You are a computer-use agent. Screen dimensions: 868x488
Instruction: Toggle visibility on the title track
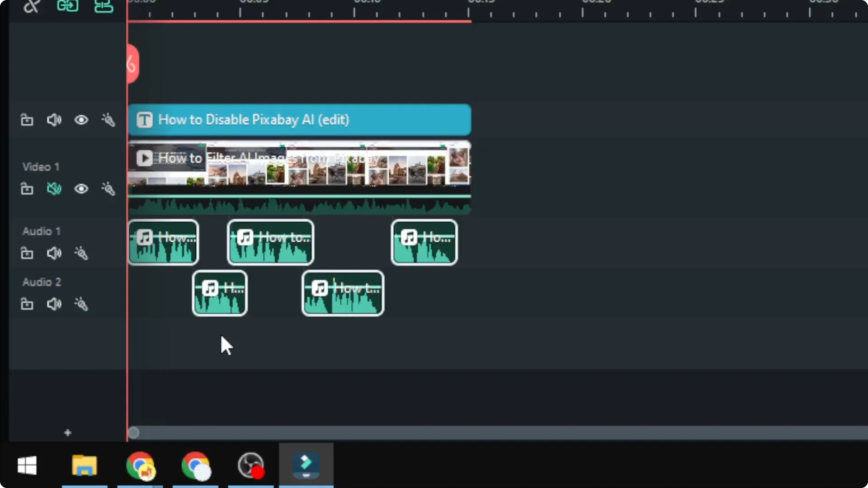pyautogui.click(x=81, y=120)
